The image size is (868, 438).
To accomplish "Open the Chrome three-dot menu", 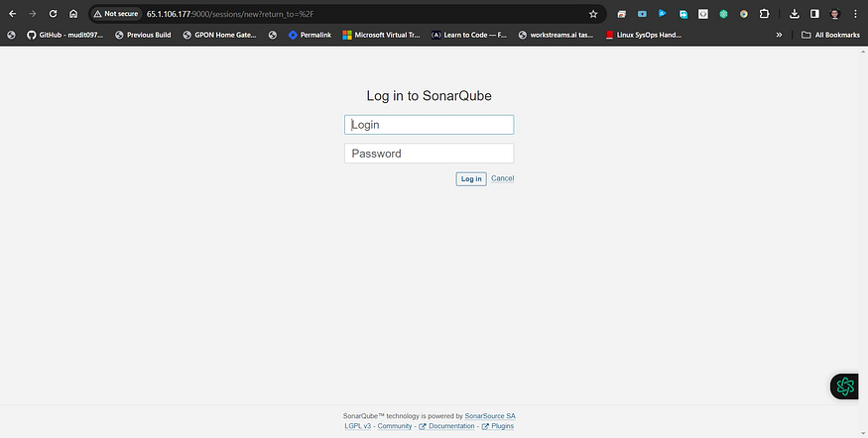I will click(x=855, y=14).
